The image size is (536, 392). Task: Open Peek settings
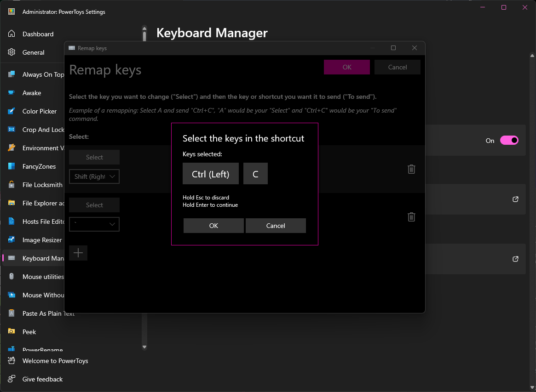(x=29, y=332)
